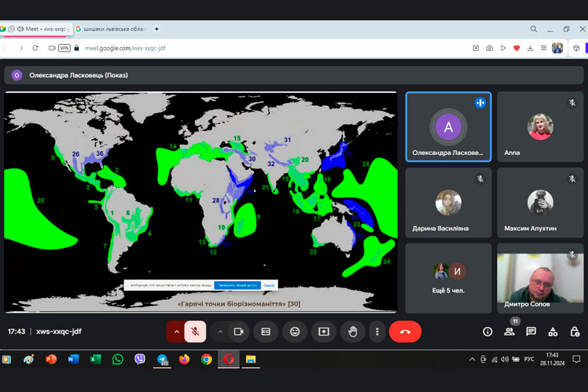Open host controls lock icon
The image size is (588, 392).
pos(574,331)
